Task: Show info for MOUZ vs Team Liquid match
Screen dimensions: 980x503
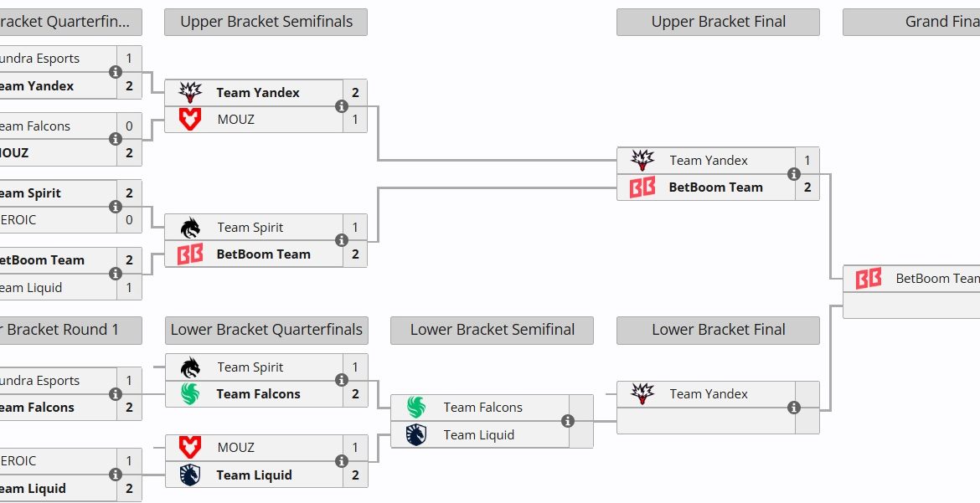Action: tap(342, 461)
